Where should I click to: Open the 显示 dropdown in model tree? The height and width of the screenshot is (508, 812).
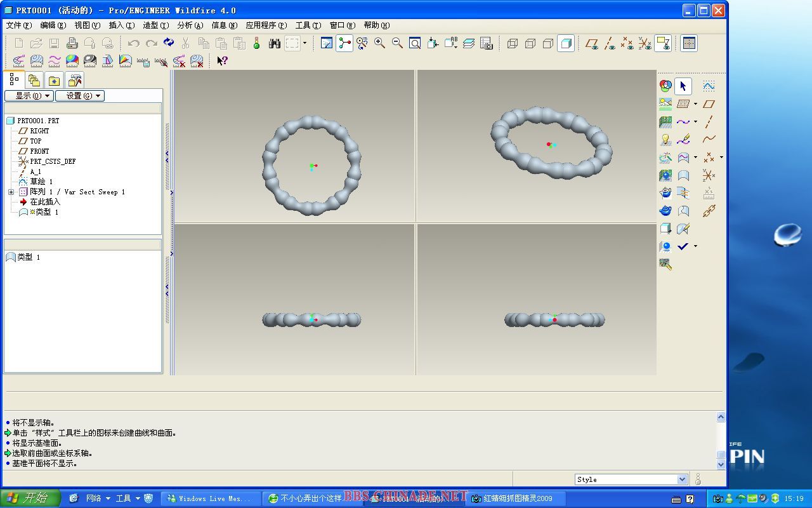(x=29, y=96)
